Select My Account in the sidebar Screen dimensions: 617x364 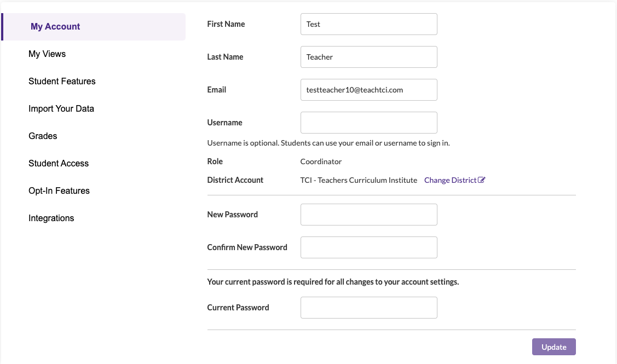[55, 27]
